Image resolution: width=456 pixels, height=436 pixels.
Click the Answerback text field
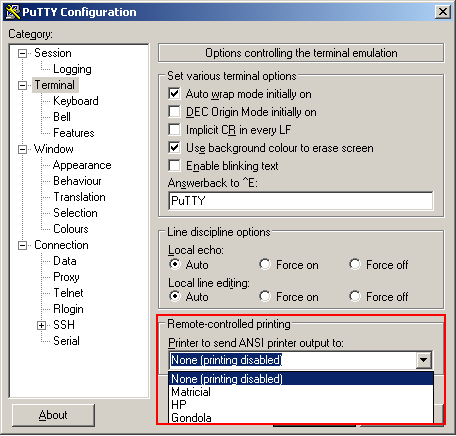pyautogui.click(x=301, y=201)
